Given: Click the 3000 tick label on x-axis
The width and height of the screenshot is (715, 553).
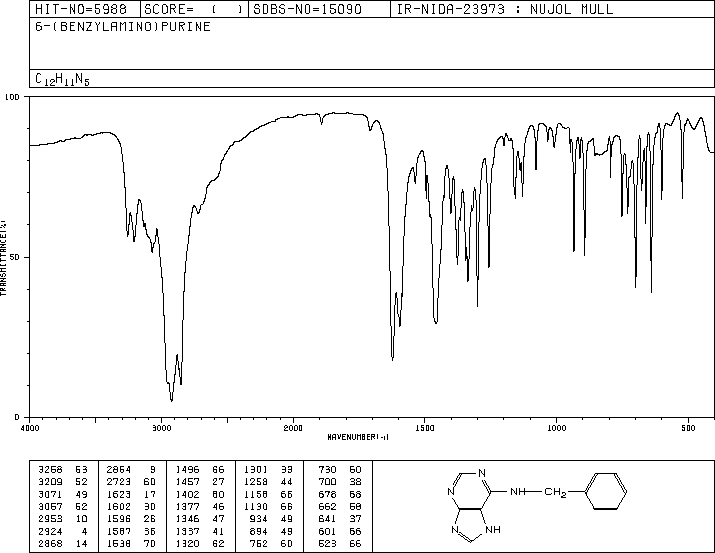Looking at the screenshot, I should pyautogui.click(x=161, y=428).
